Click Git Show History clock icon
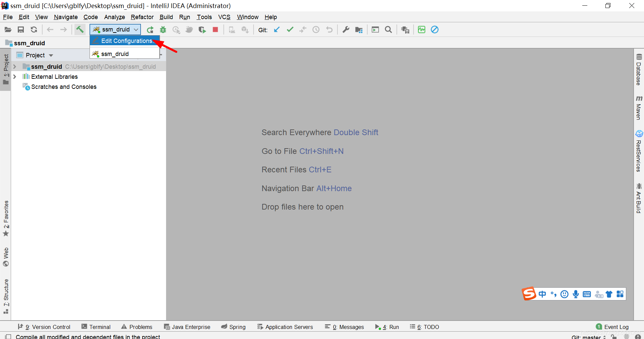The width and height of the screenshot is (644, 339). (x=316, y=30)
